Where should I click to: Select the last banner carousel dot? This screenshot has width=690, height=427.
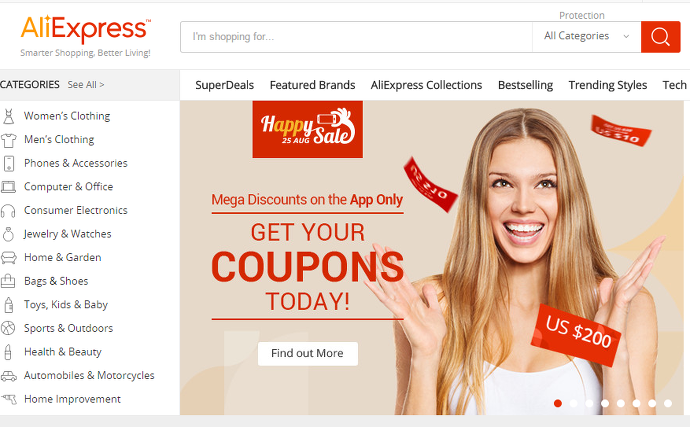pyautogui.click(x=668, y=403)
